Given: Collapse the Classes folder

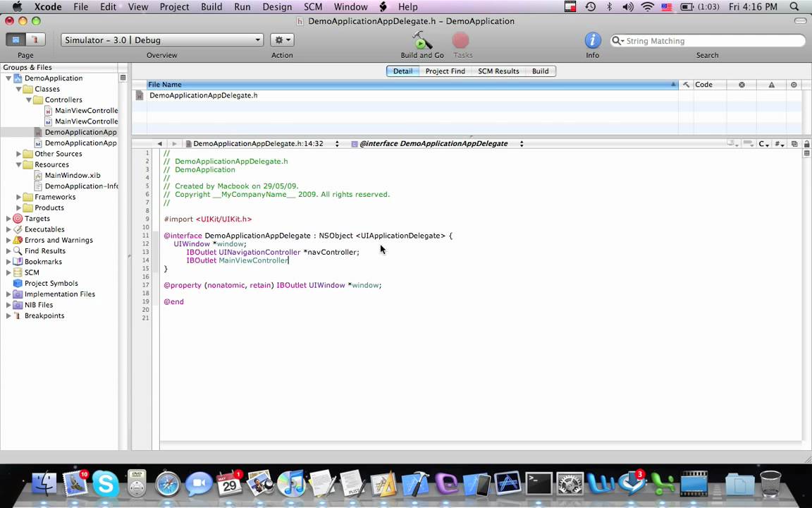Looking at the screenshot, I should pyautogui.click(x=18, y=89).
